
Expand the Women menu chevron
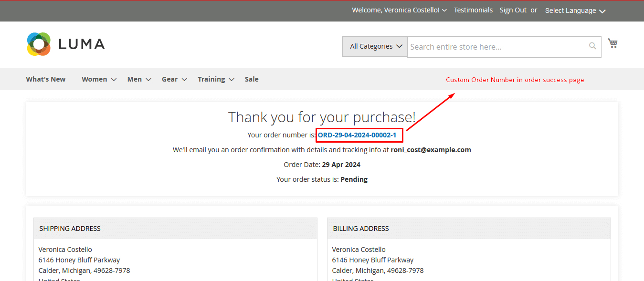tap(114, 80)
